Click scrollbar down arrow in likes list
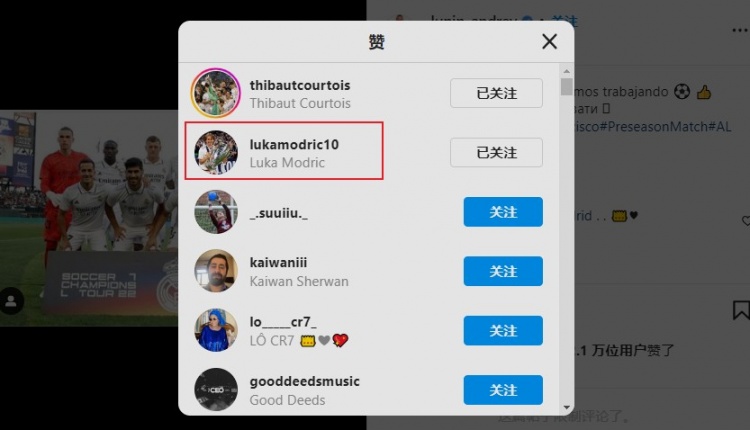Image resolution: width=750 pixels, height=430 pixels. [567, 408]
